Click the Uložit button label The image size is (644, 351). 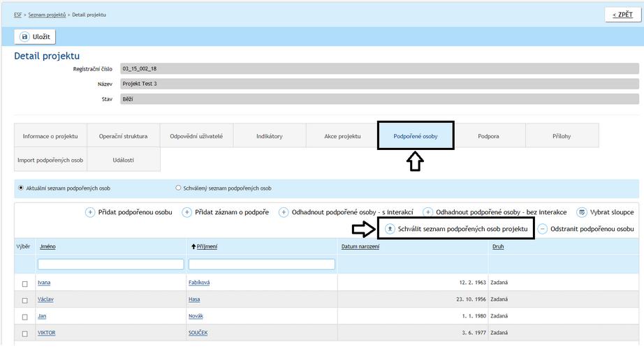(41, 36)
